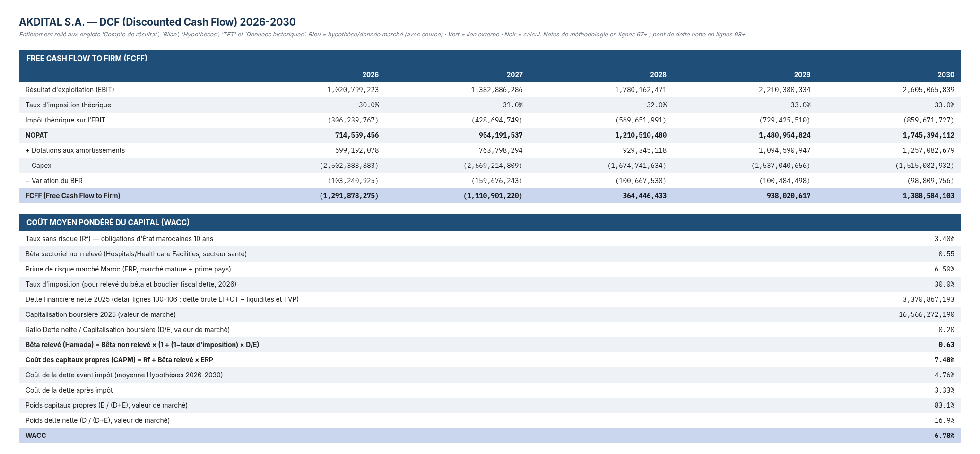980x454 pixels.
Task: Select pre-tax cost of debt 4.76%
Action: [x=944, y=375]
